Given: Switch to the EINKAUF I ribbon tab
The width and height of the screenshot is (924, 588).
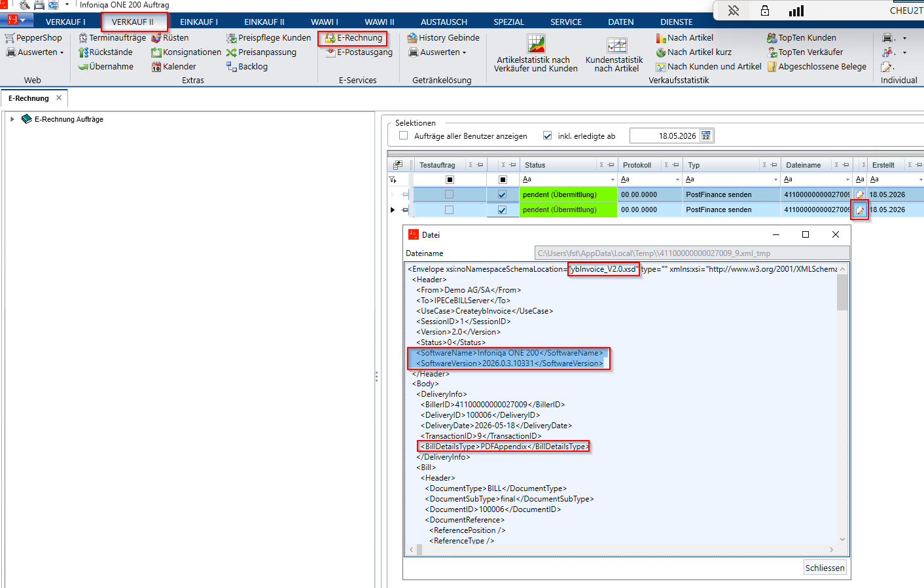Looking at the screenshot, I should click(199, 22).
